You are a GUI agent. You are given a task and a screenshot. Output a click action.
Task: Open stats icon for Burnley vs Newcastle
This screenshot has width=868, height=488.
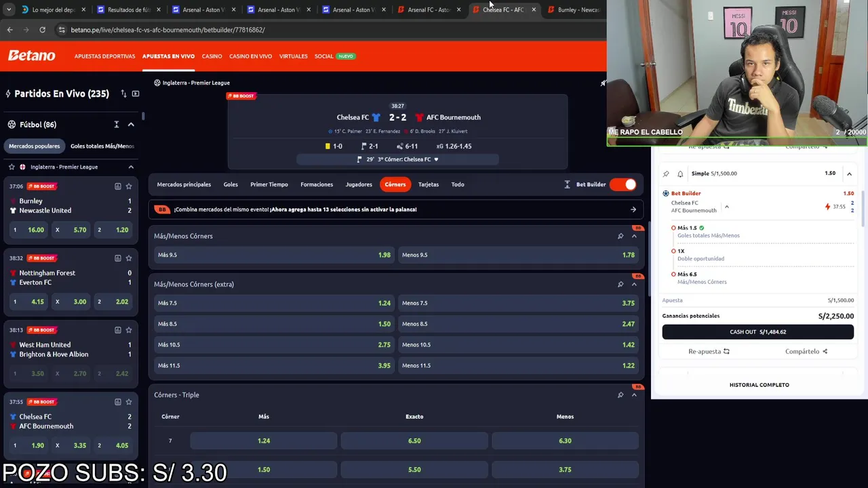click(x=118, y=186)
